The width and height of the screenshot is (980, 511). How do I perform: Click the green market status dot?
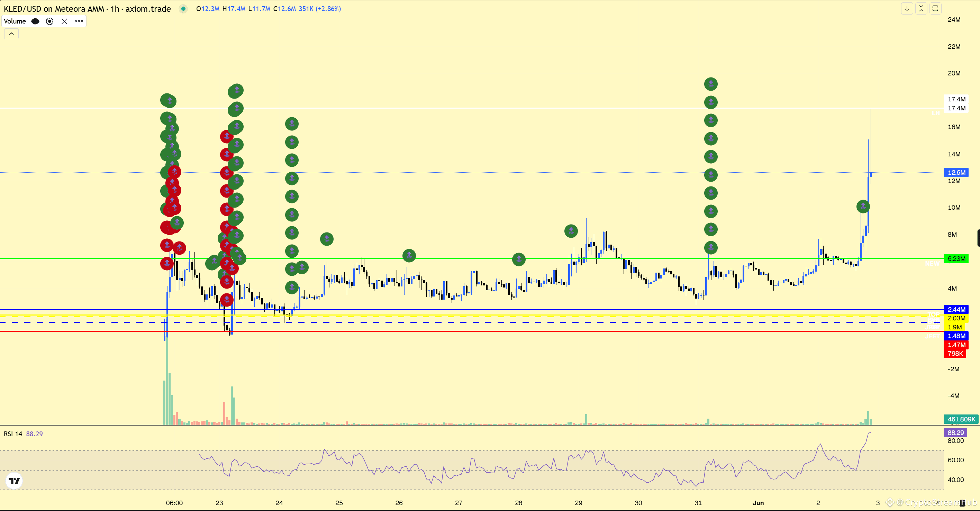183,9
